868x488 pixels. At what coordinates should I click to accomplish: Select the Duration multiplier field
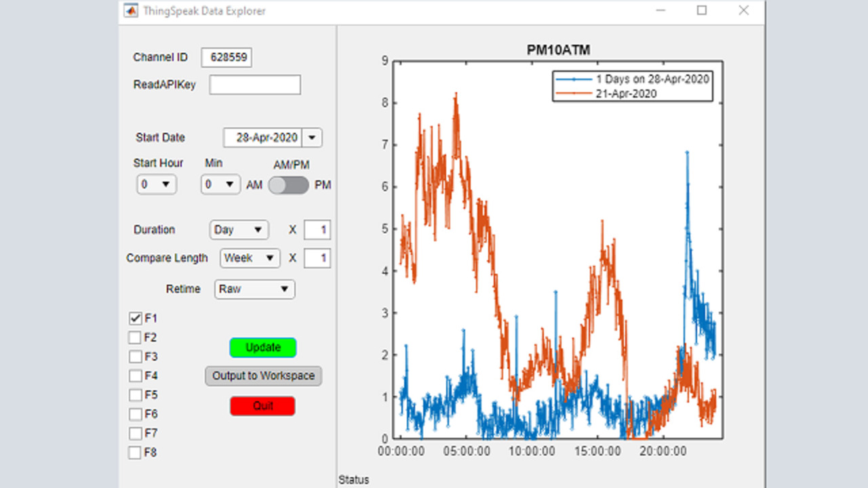point(317,230)
